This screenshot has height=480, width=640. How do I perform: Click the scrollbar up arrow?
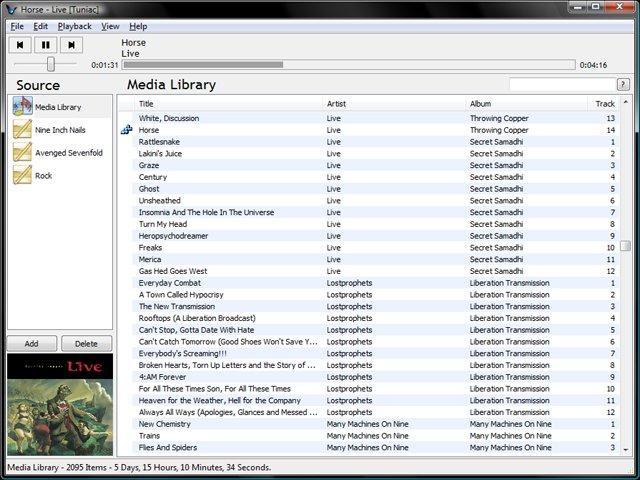pyautogui.click(x=625, y=102)
